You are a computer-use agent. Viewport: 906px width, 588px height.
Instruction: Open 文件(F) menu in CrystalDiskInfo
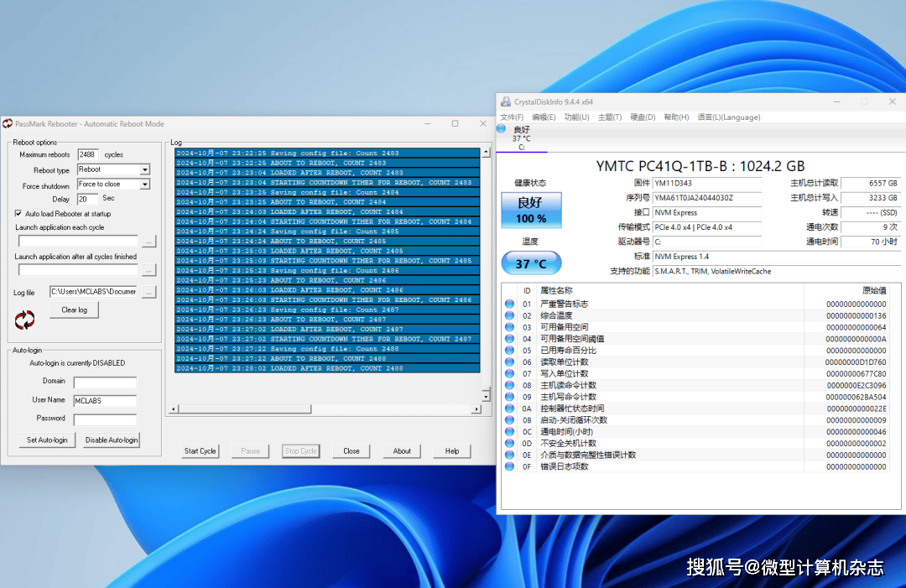[x=512, y=117]
